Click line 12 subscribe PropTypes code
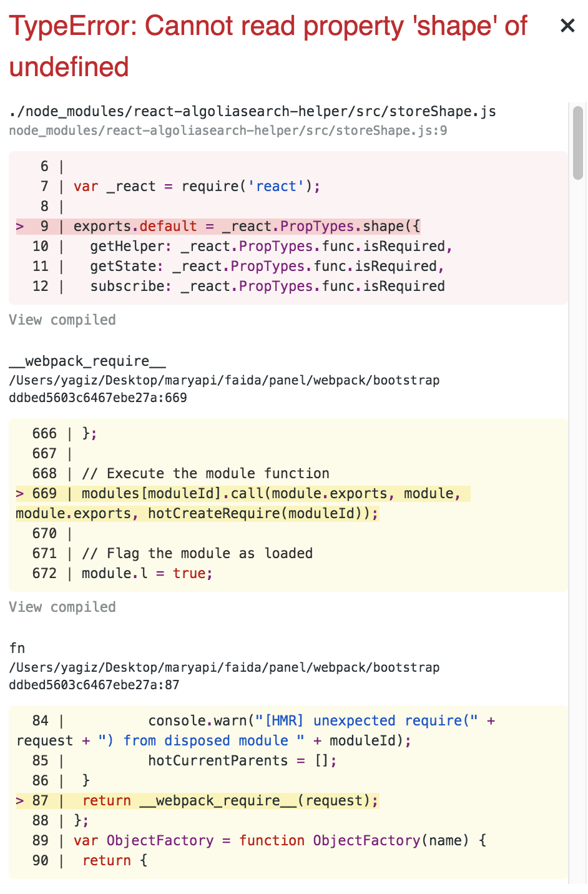The width and height of the screenshot is (588, 894). pyautogui.click(x=267, y=286)
